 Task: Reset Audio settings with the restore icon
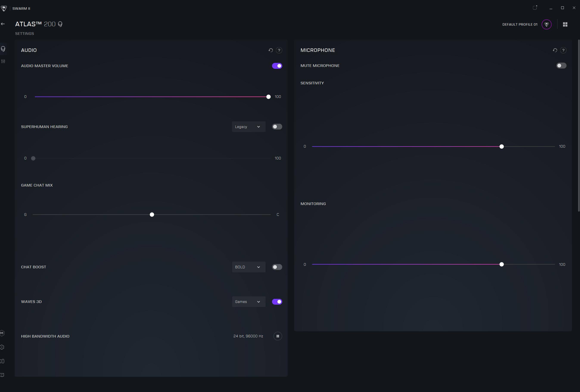tap(271, 50)
